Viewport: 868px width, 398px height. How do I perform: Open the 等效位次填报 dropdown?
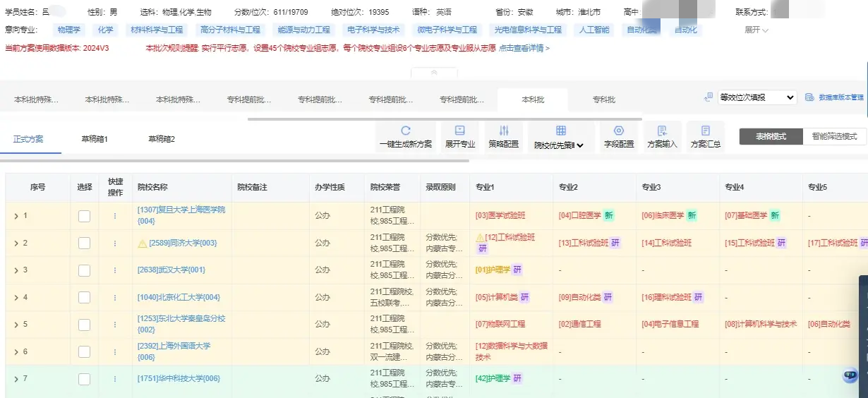tap(757, 97)
